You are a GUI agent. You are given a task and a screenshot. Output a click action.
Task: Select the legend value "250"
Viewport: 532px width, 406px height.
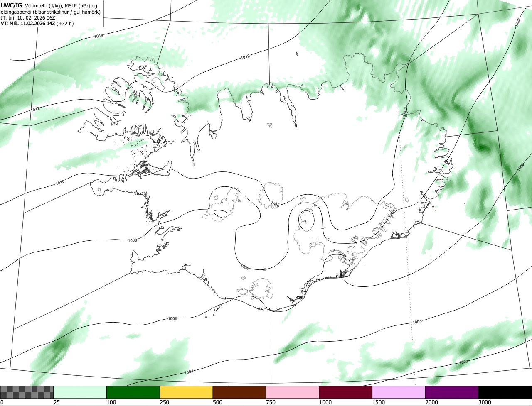click(x=165, y=402)
